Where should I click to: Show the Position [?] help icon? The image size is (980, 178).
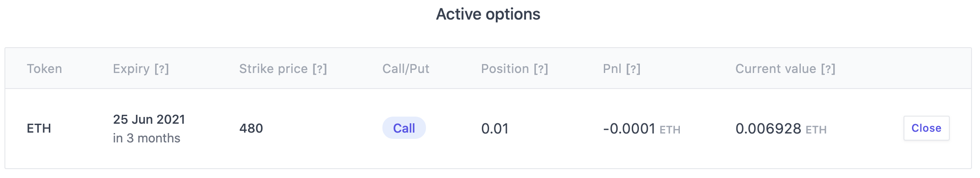[541, 69]
